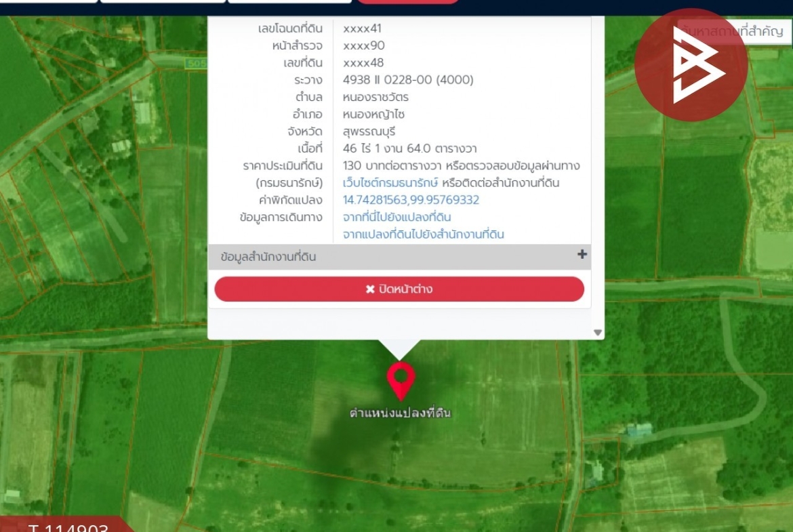Click the ตำแหน่งแปลงที่ดิน marker label

click(x=400, y=413)
